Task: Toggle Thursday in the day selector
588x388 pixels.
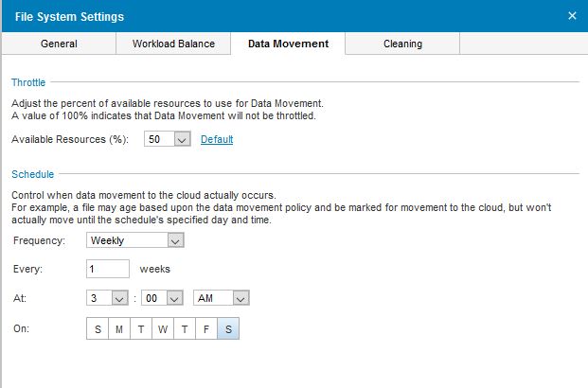Action: point(185,328)
